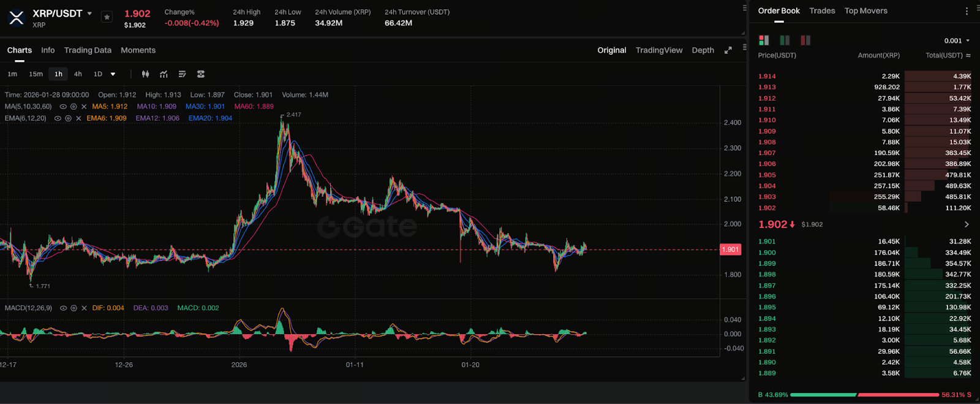Click drag handle icon above chart panel corner
980x404 pixels.
[x=744, y=9]
